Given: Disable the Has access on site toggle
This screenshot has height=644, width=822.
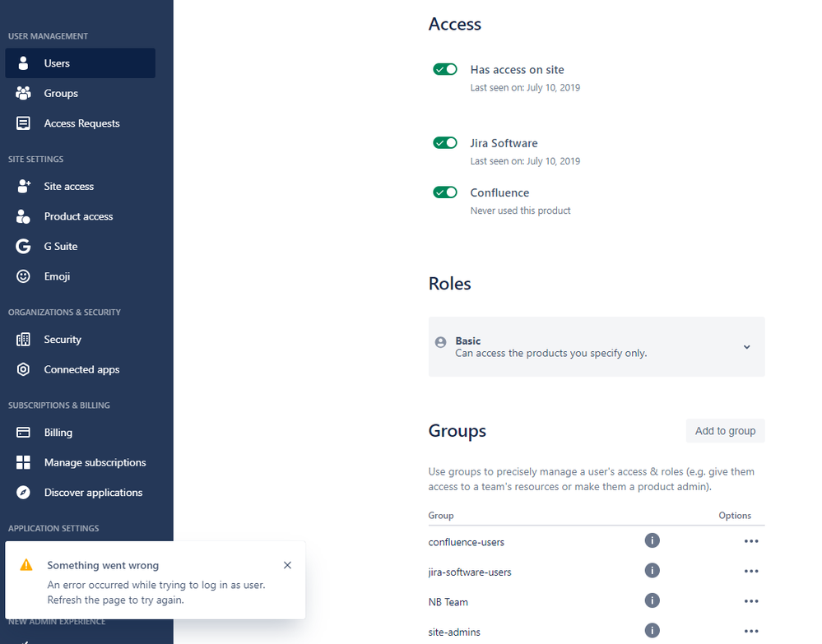Looking at the screenshot, I should coord(445,69).
